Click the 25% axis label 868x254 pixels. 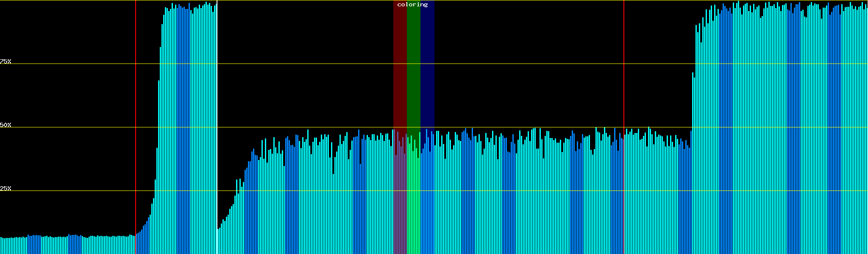click(x=6, y=188)
